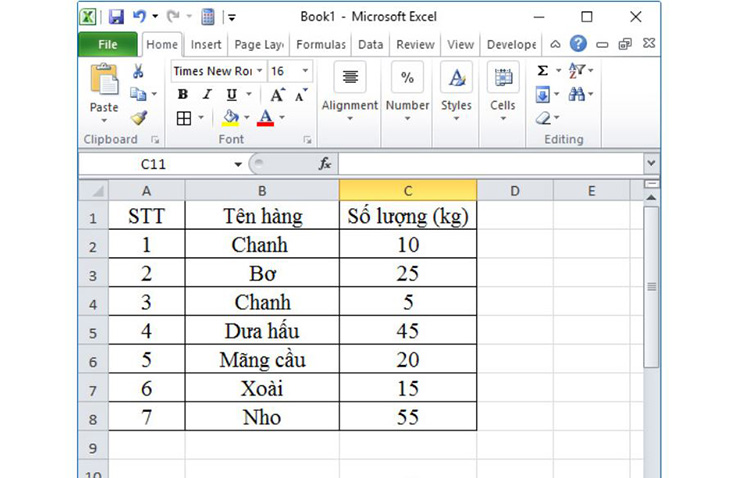Minimize the ribbon with caret icon

coord(555,44)
